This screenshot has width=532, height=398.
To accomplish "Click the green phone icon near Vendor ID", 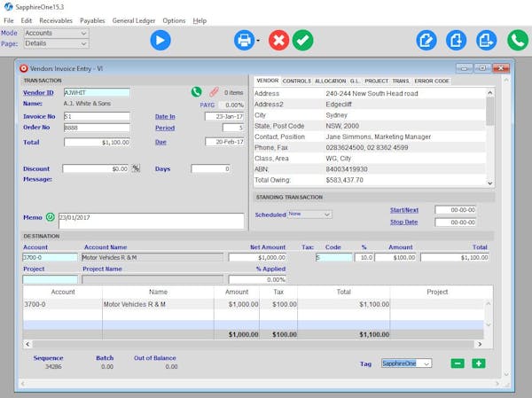I will click(197, 91).
